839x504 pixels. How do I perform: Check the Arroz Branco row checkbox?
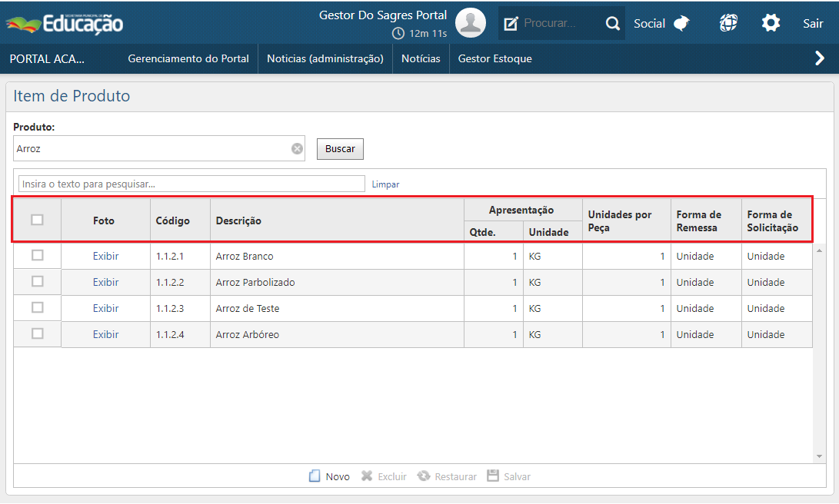[x=37, y=256]
